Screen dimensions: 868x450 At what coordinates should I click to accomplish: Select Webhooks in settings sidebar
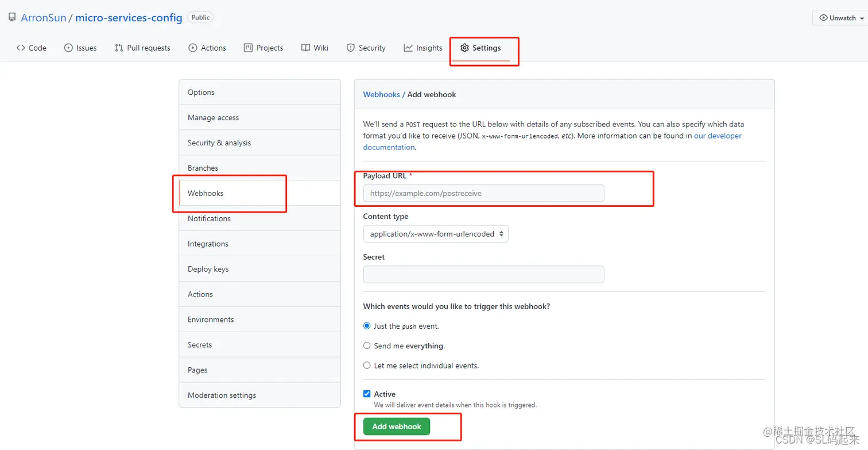click(x=259, y=193)
